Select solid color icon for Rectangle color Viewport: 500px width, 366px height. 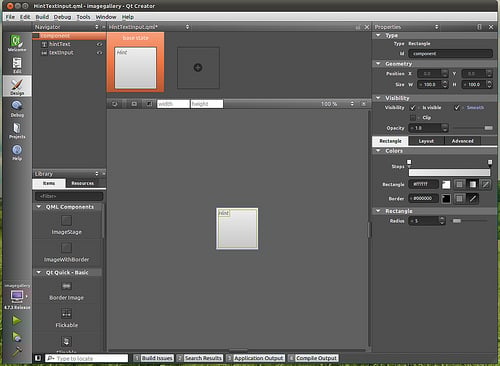tap(459, 184)
